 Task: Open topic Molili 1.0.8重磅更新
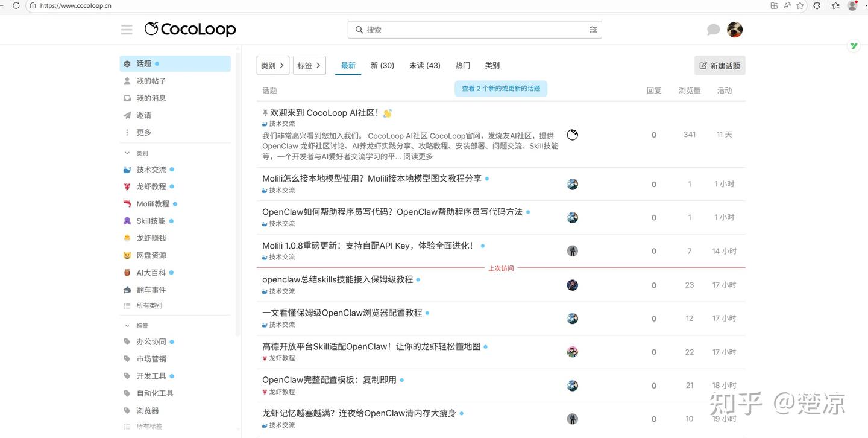pyautogui.click(x=369, y=246)
